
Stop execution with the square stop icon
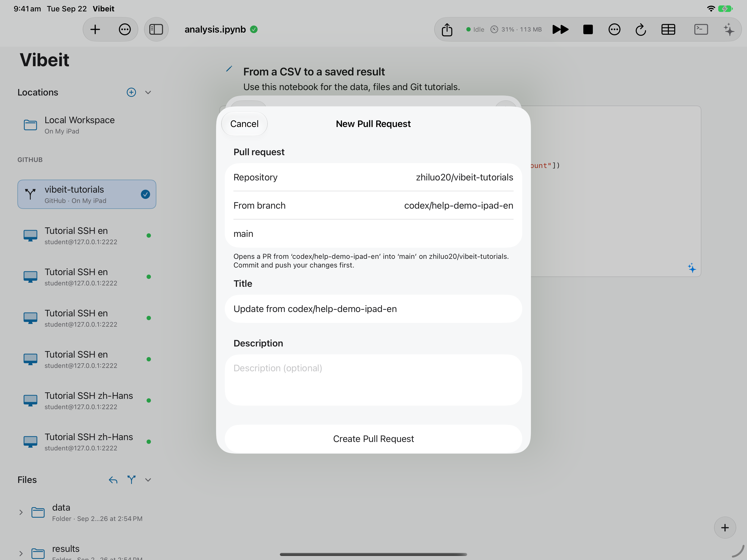click(x=588, y=29)
